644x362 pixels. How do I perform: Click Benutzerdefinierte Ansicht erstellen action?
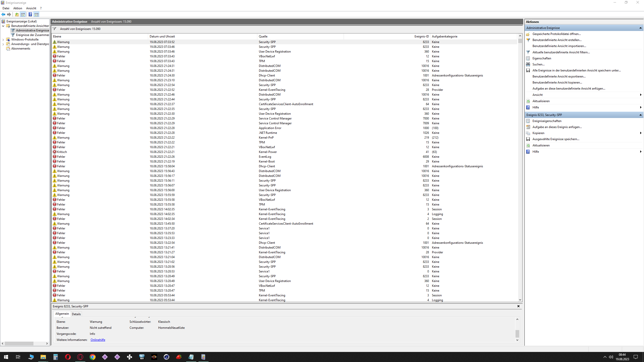(x=557, y=40)
